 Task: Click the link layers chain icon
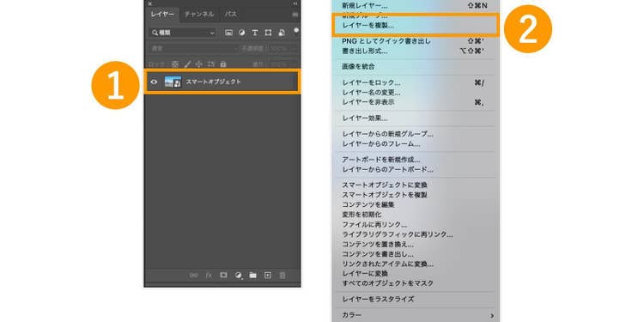tap(194, 275)
